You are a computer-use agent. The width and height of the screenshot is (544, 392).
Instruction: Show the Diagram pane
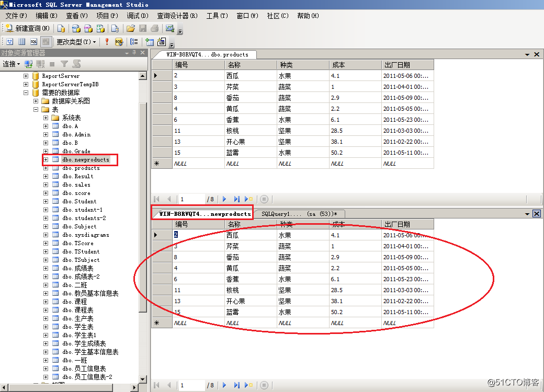point(10,42)
